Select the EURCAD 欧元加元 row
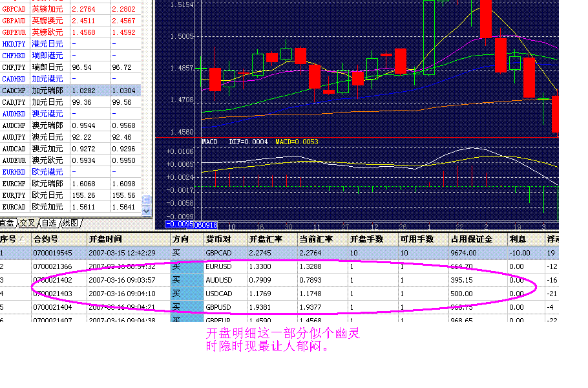 coord(70,207)
